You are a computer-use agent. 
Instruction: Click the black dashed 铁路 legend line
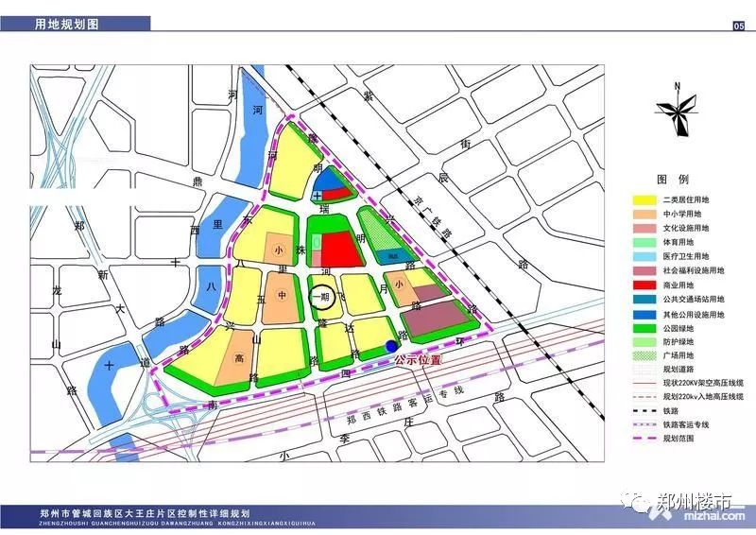tap(644, 411)
